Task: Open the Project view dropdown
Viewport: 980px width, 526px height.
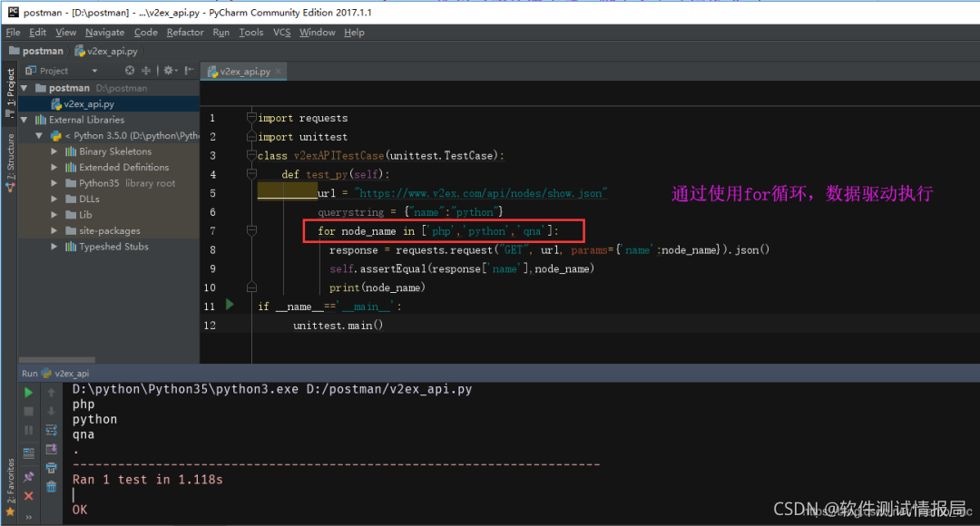Action: coord(93,71)
